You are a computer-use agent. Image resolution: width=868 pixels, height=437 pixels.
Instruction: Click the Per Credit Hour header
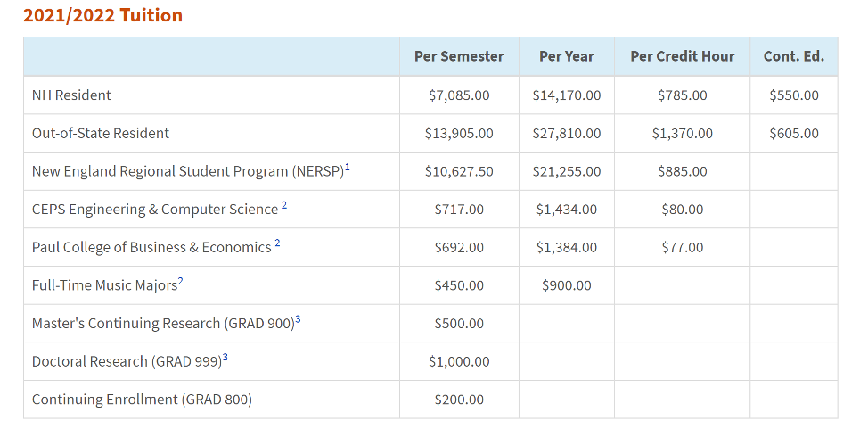(x=683, y=56)
